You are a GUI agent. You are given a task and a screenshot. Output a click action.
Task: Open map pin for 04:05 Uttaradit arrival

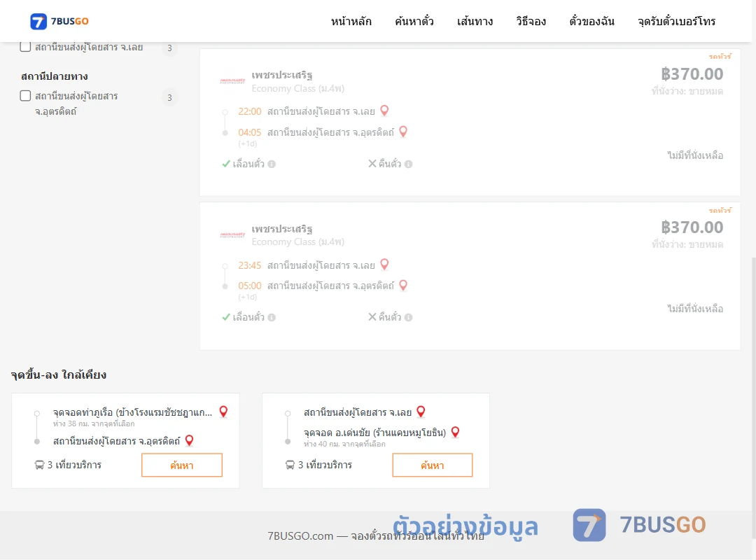click(403, 132)
